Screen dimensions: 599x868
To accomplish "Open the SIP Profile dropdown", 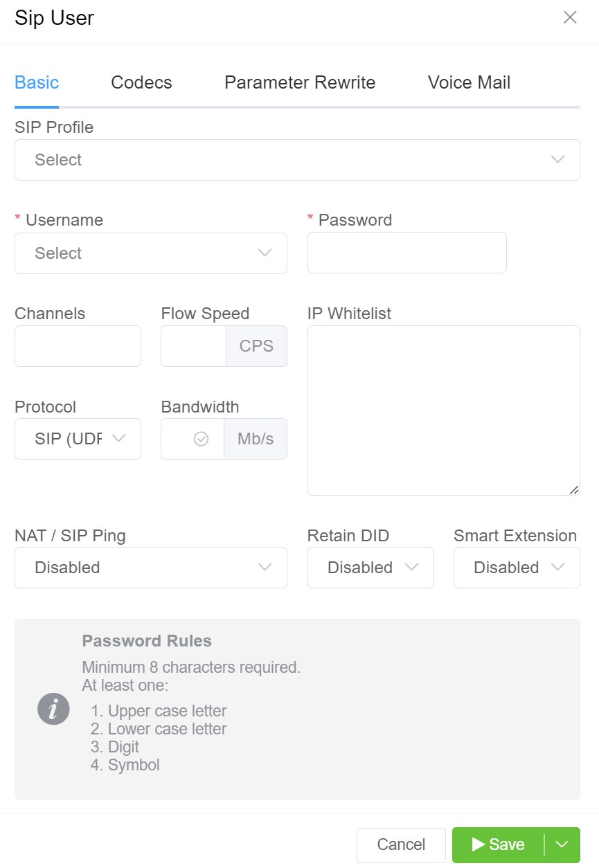I will click(x=297, y=160).
